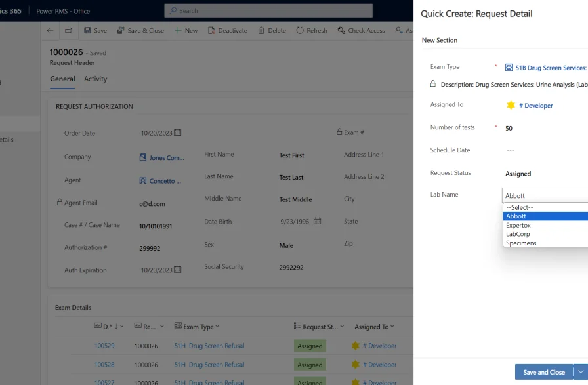The width and height of the screenshot is (588, 385).
Task: Click the Search box in header
Action: click(268, 11)
